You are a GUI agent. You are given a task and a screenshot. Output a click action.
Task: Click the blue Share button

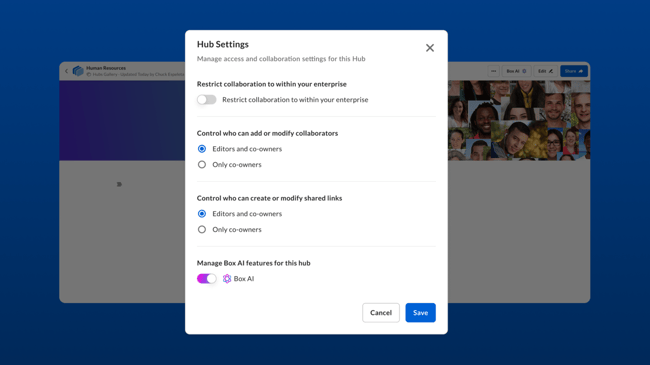574,71
